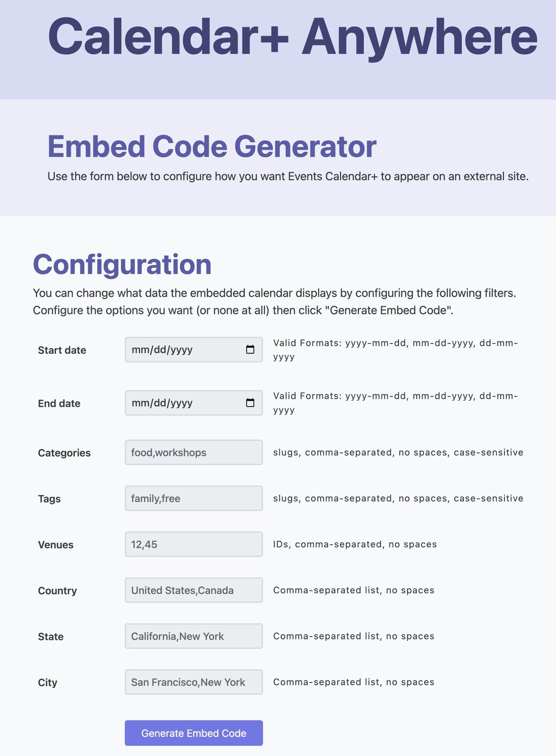Select the Venues ID input box
This screenshot has height=756, width=556.
coord(194,544)
